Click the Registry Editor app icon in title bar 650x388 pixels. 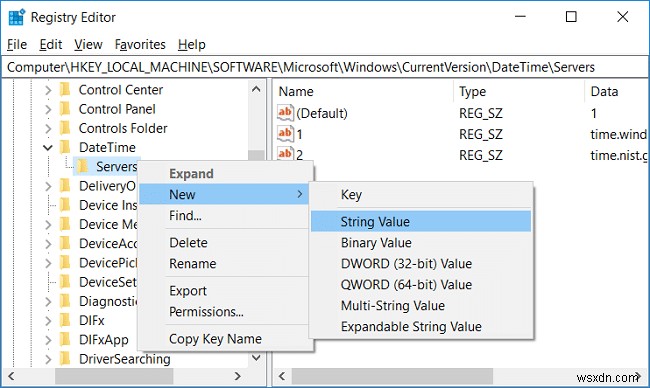pos(17,17)
